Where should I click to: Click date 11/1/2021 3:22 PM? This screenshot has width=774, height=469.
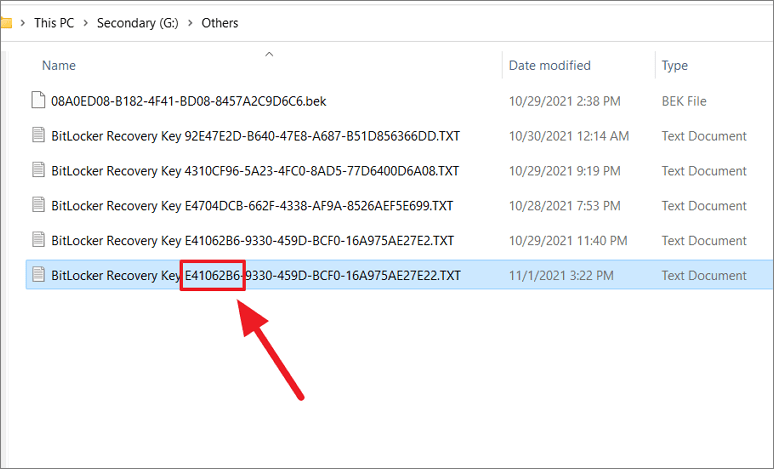pyautogui.click(x=561, y=275)
